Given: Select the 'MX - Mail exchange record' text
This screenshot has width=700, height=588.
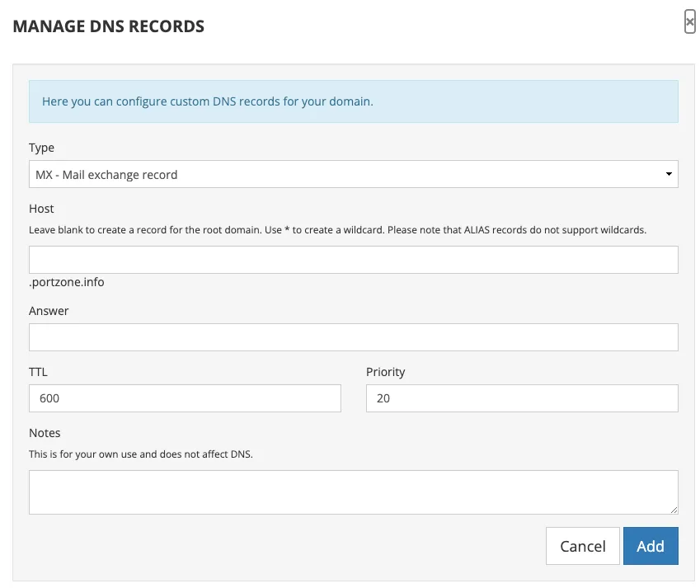Looking at the screenshot, I should [106, 175].
